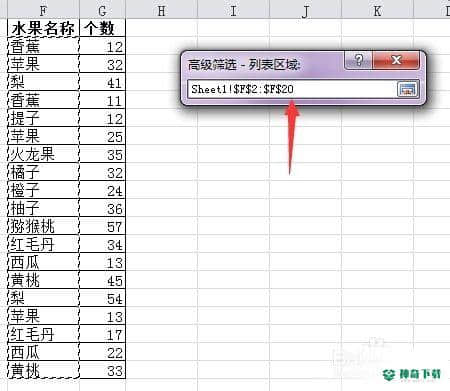Click the cell with value 36
This screenshot has width=450, height=391.
[102, 208]
